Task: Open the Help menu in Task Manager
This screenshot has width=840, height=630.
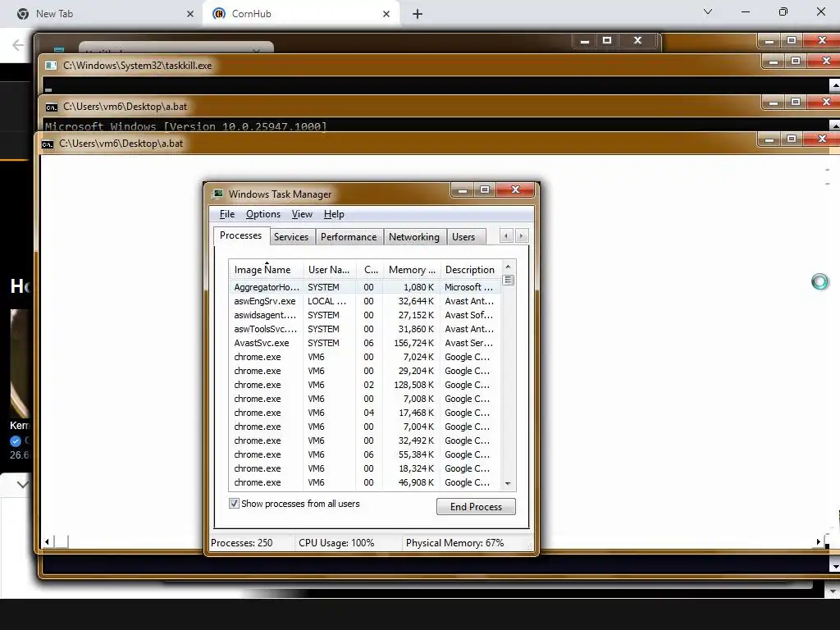Action: point(334,214)
